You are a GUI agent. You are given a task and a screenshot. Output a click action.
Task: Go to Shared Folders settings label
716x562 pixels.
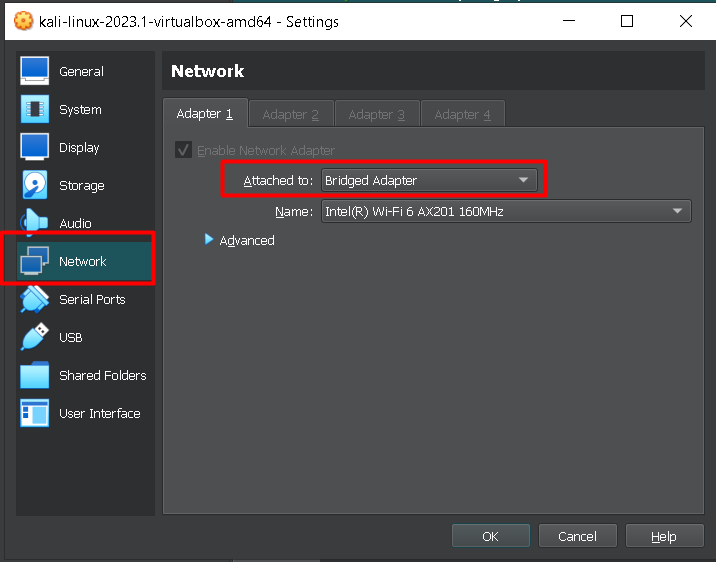(103, 375)
